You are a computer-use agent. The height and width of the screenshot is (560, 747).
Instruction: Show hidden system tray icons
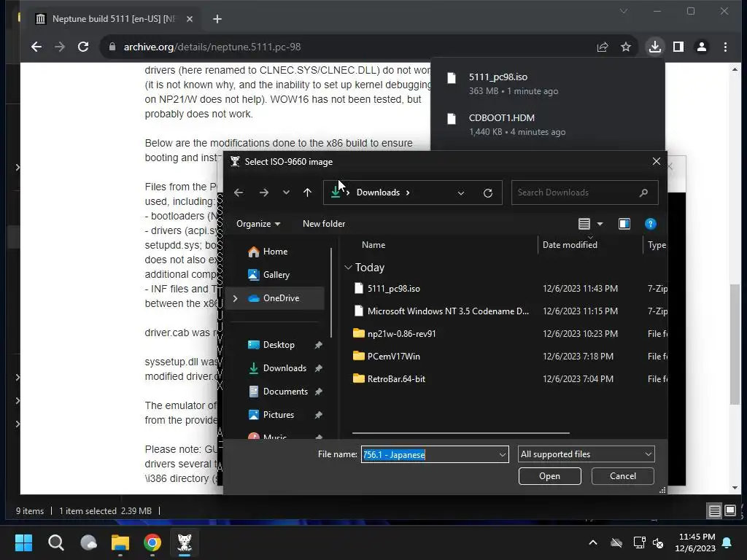point(593,542)
